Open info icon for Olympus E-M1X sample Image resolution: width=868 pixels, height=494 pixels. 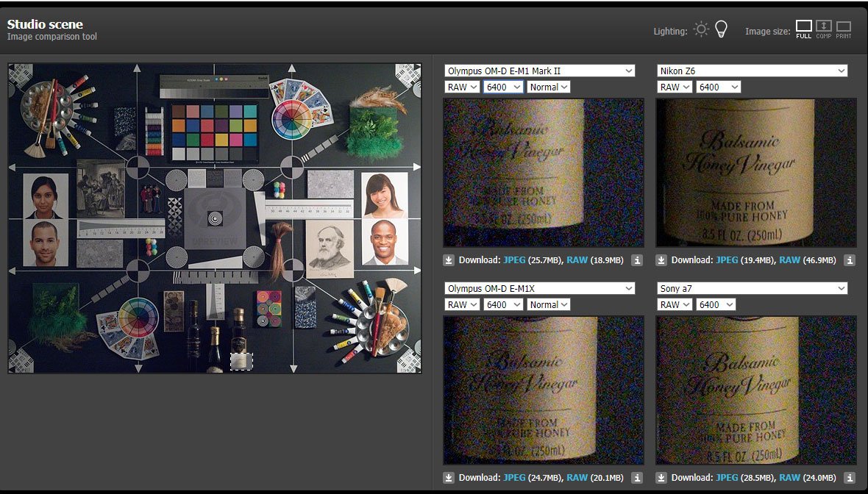(637, 478)
